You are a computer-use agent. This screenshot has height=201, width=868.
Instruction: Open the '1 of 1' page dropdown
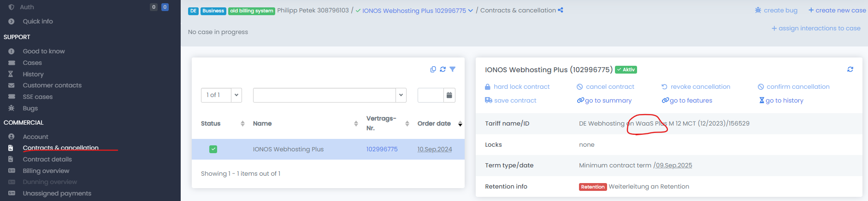coord(236,95)
